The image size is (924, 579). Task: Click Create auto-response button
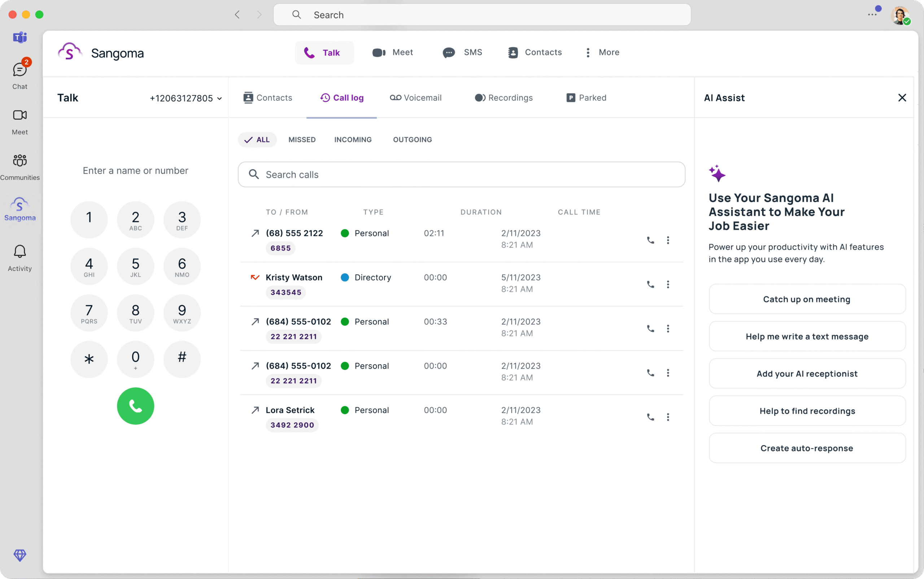[x=807, y=448]
